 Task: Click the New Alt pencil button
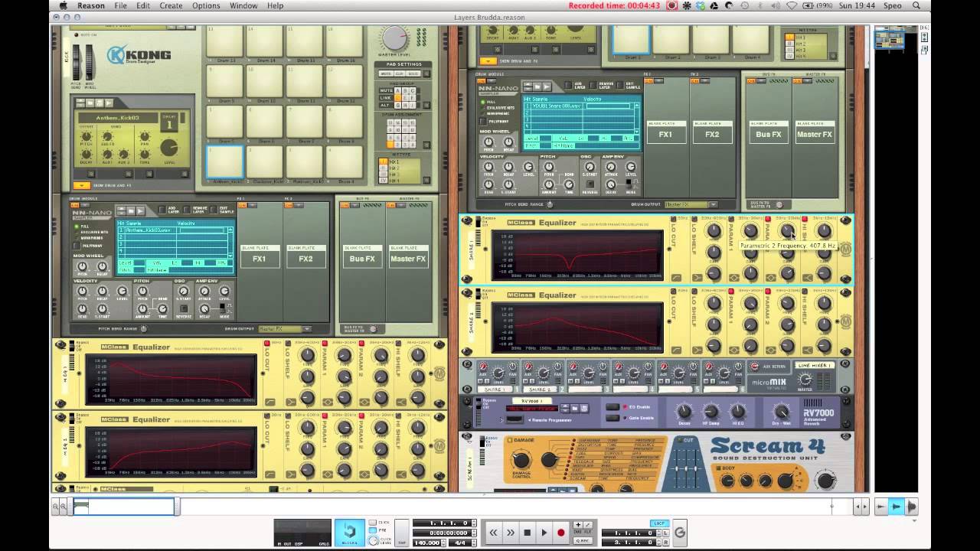587,525
